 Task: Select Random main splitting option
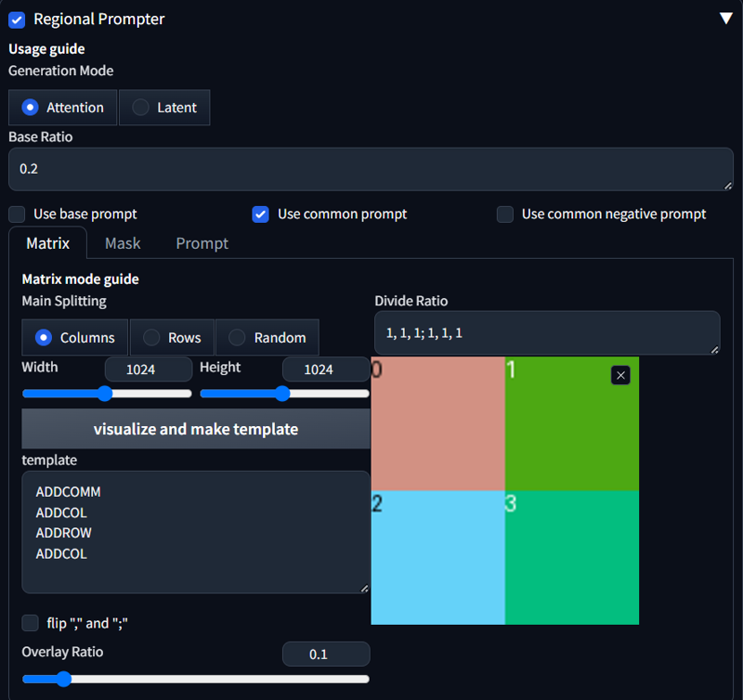pyautogui.click(x=267, y=338)
